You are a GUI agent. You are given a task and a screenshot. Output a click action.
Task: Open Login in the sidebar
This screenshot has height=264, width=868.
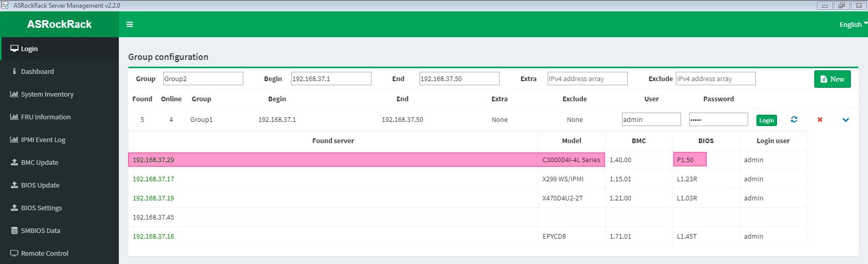click(x=59, y=49)
